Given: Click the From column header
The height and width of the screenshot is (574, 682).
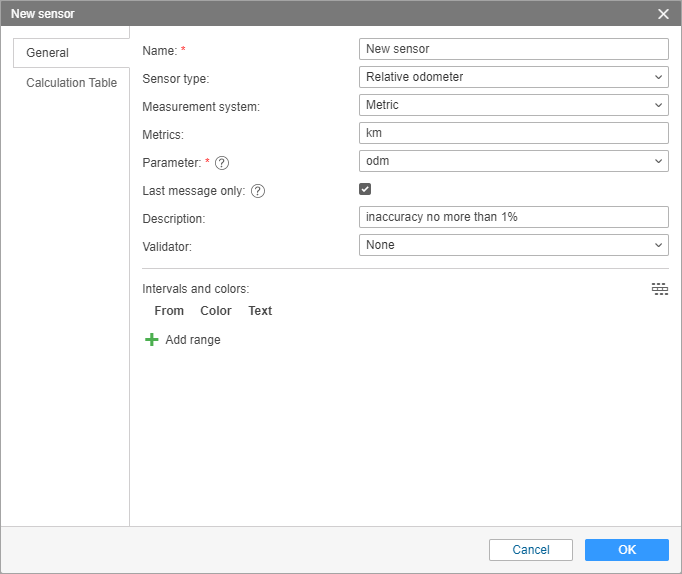Looking at the screenshot, I should [169, 311].
